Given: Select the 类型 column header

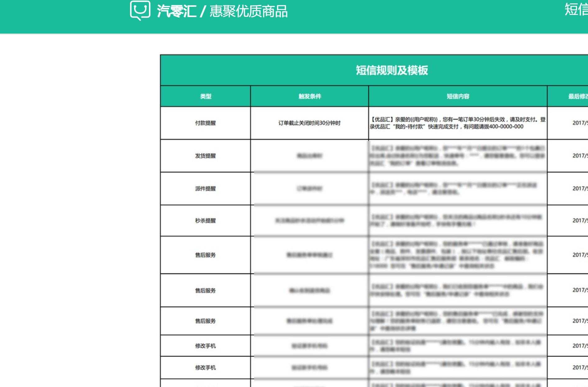Looking at the screenshot, I should (205, 96).
